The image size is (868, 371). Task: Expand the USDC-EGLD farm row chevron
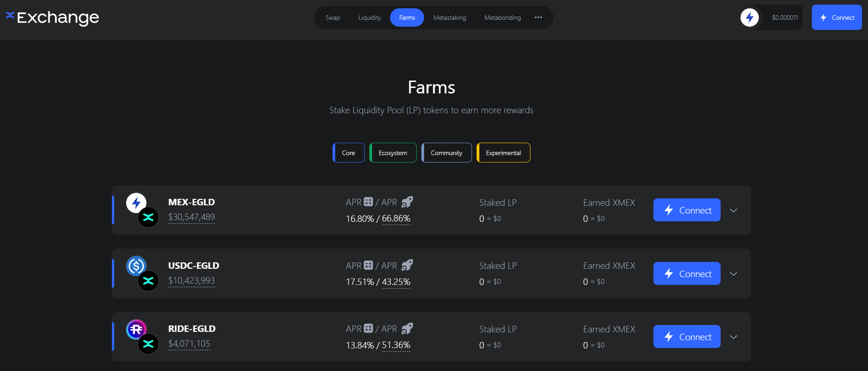coord(734,274)
